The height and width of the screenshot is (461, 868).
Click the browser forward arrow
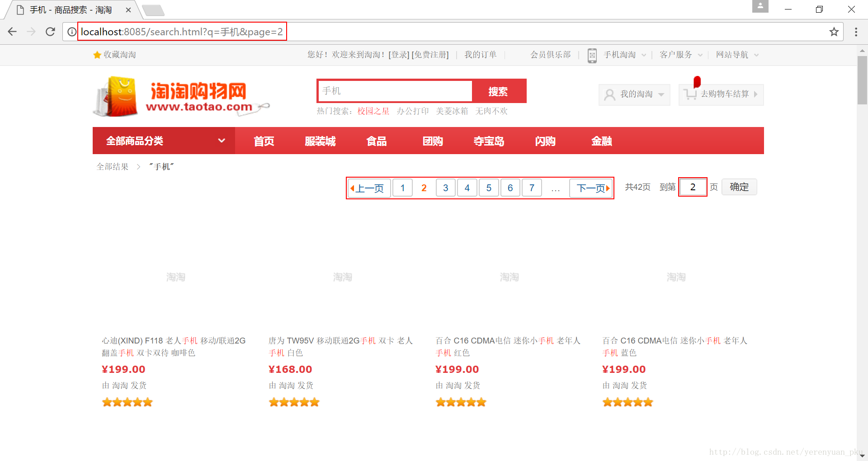[x=31, y=32]
